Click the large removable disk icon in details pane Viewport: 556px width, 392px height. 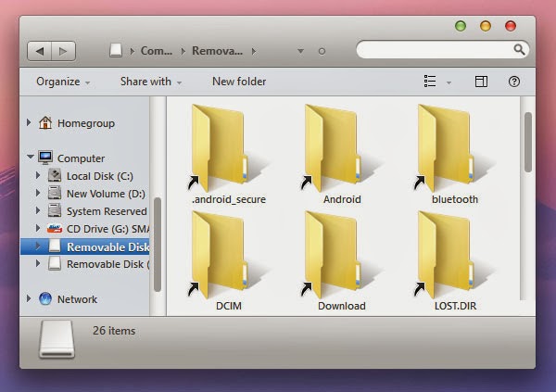click(57, 339)
